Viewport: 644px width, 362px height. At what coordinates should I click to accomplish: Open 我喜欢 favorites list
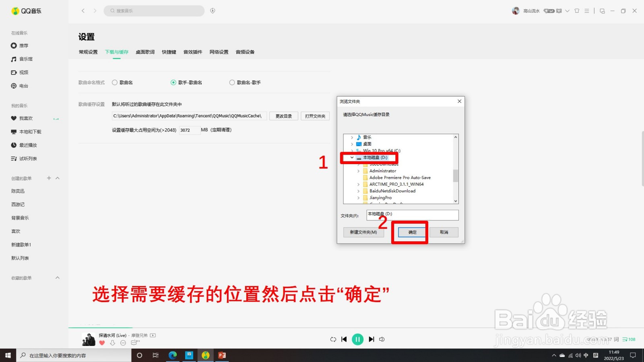pyautogui.click(x=22, y=118)
